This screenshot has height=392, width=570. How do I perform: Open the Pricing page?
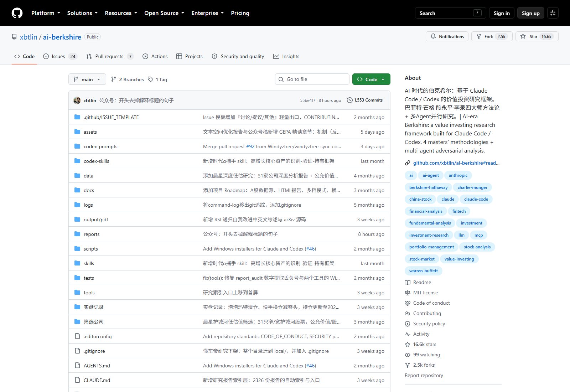[x=240, y=13]
